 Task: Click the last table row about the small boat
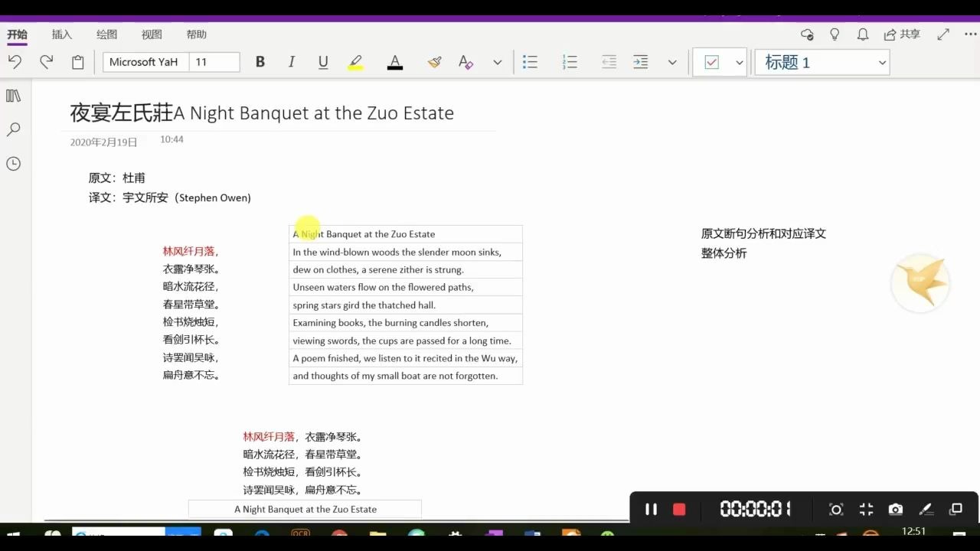[406, 376]
